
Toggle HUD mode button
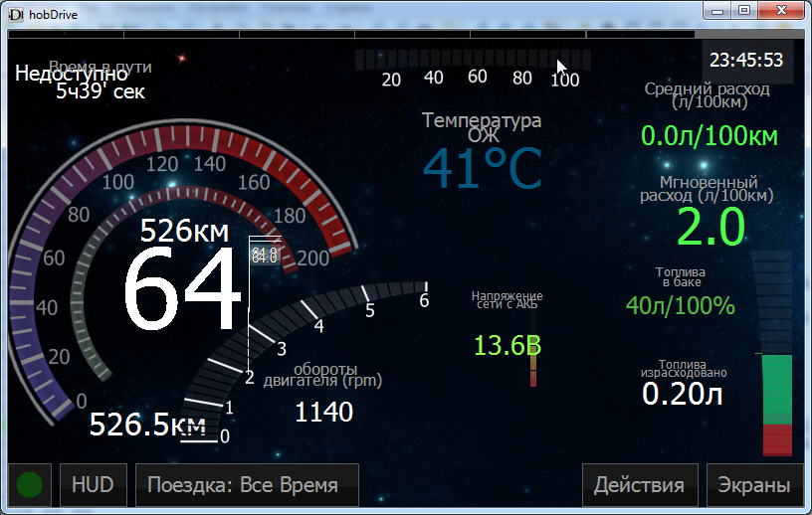pyautogui.click(x=94, y=485)
